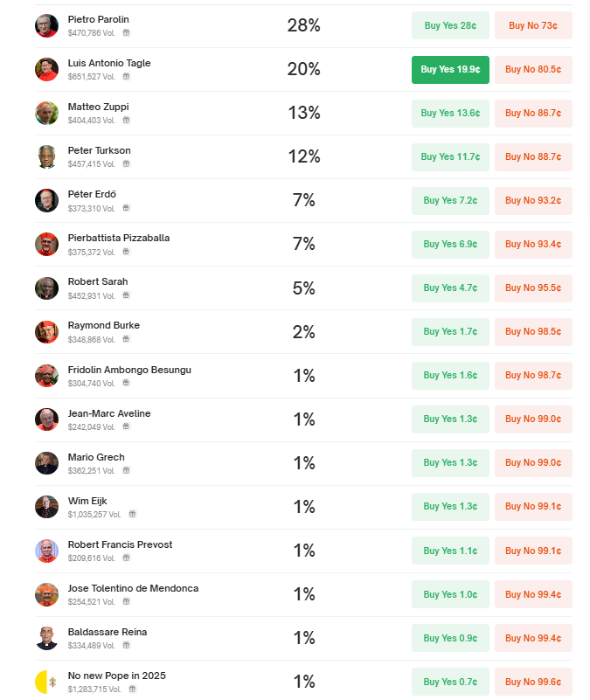The image size is (590, 700).
Task: Open Raymond Burke's portrait thumbnail
Action: [x=47, y=332]
